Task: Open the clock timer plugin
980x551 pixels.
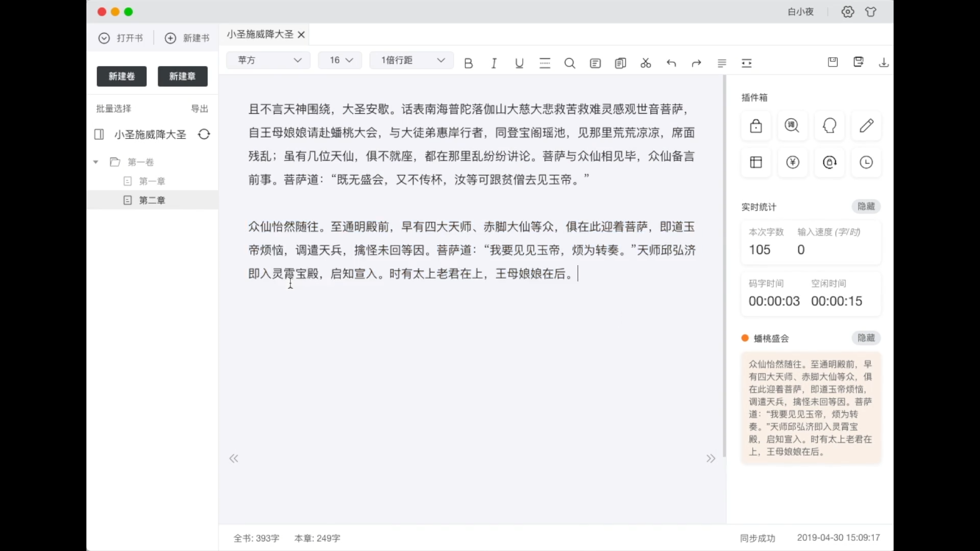Action: (x=866, y=162)
